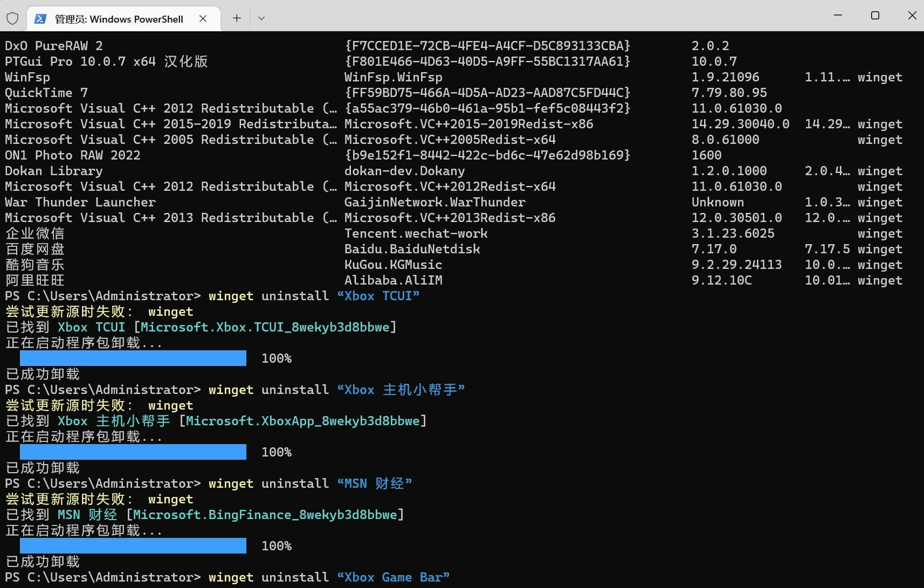This screenshot has width=924, height=588.
Task: Click Microsoft.VC++2012Redist-x64 ID
Action: pos(450,186)
